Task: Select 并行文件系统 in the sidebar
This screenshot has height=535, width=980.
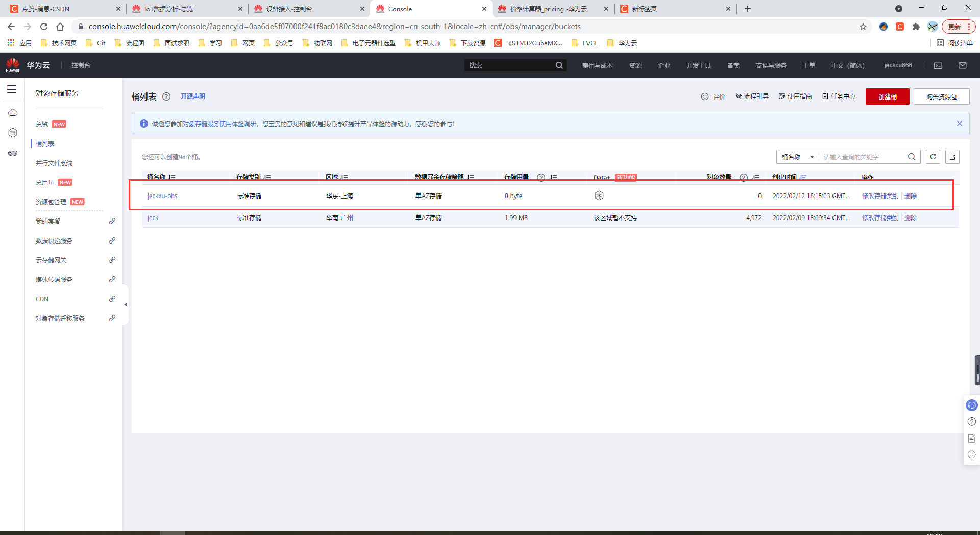Action: click(54, 163)
